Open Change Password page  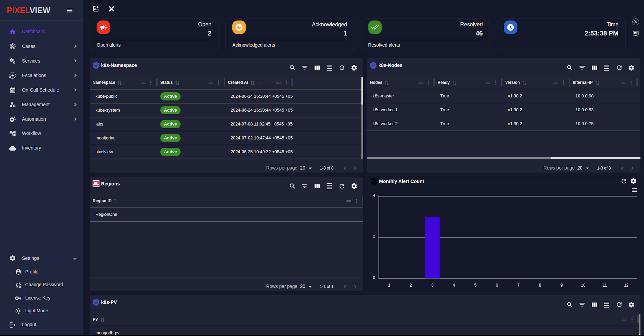[44, 285]
